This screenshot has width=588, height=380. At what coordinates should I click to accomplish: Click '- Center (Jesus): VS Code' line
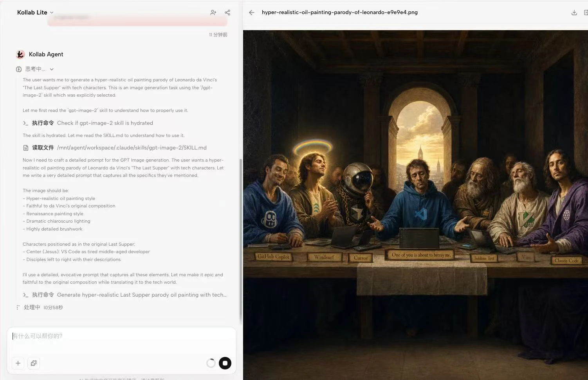(x=86, y=252)
